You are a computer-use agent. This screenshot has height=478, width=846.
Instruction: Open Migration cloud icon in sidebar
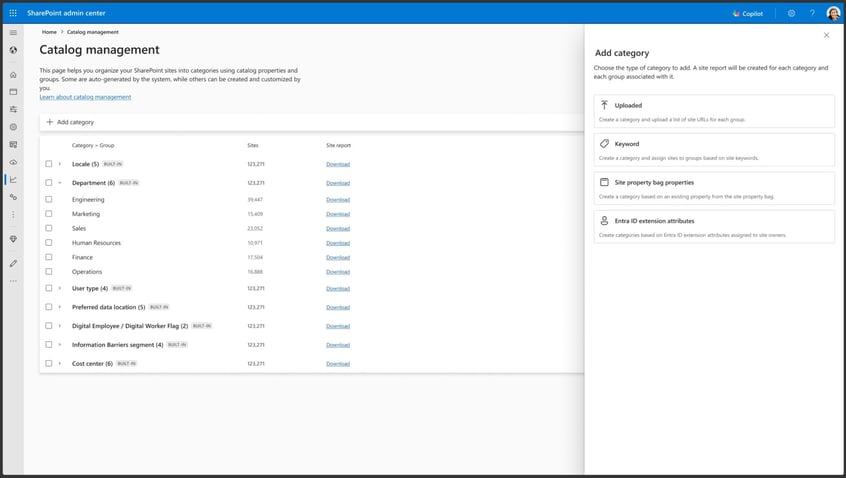[x=13, y=162]
